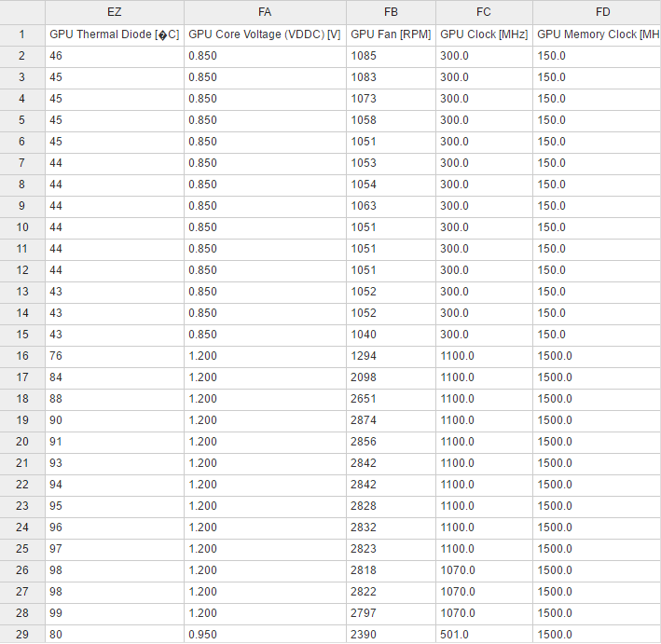Select fan speed cell 2856

[392, 442]
